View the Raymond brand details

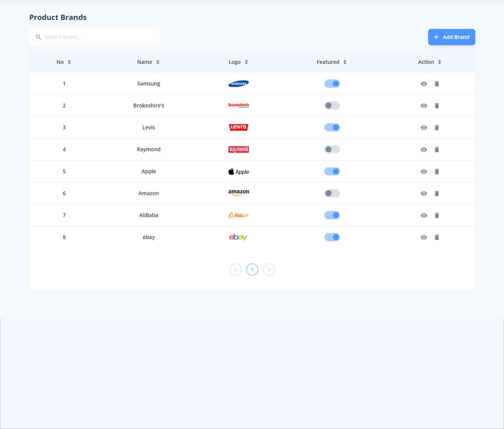[424, 149]
